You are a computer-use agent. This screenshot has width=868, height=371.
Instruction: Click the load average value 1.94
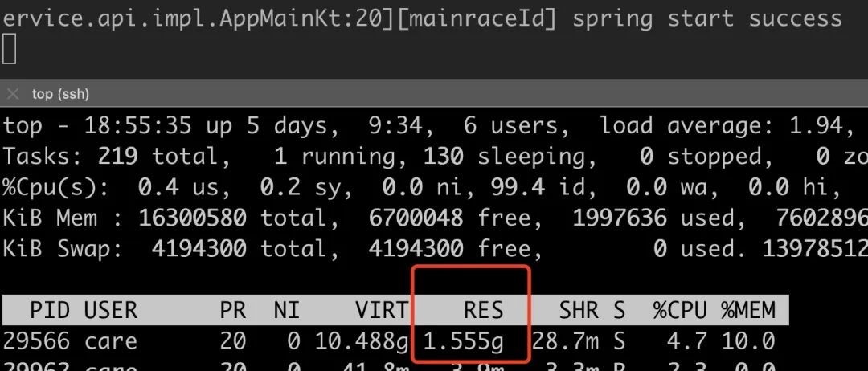click(816, 126)
